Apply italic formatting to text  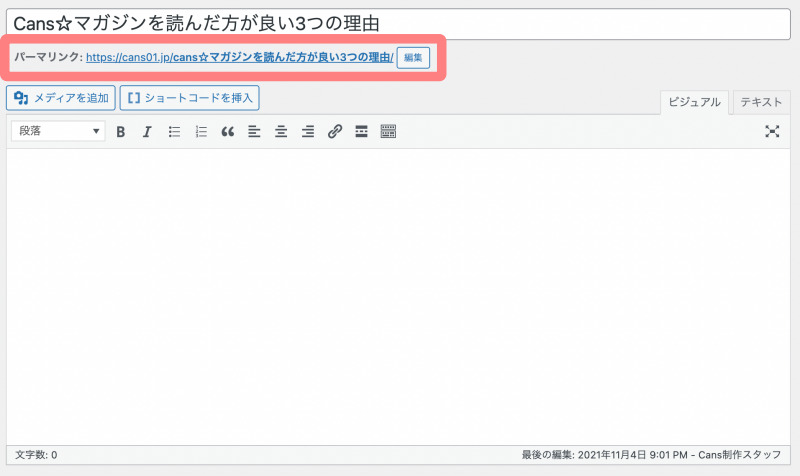(147, 131)
